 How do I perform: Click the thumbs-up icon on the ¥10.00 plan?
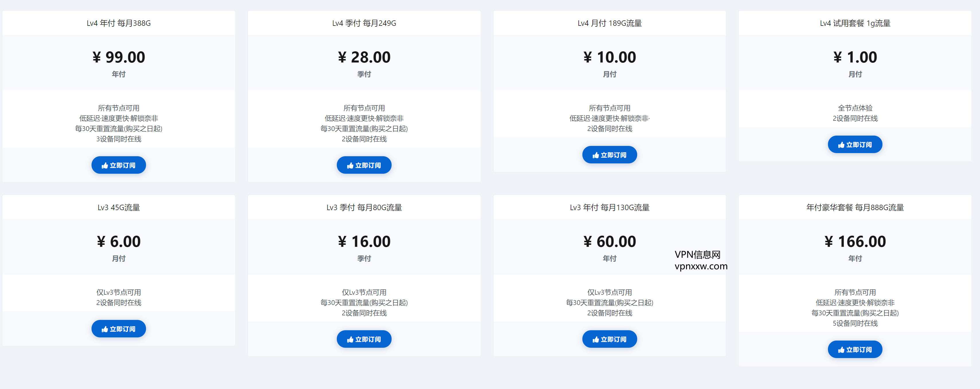coord(595,155)
